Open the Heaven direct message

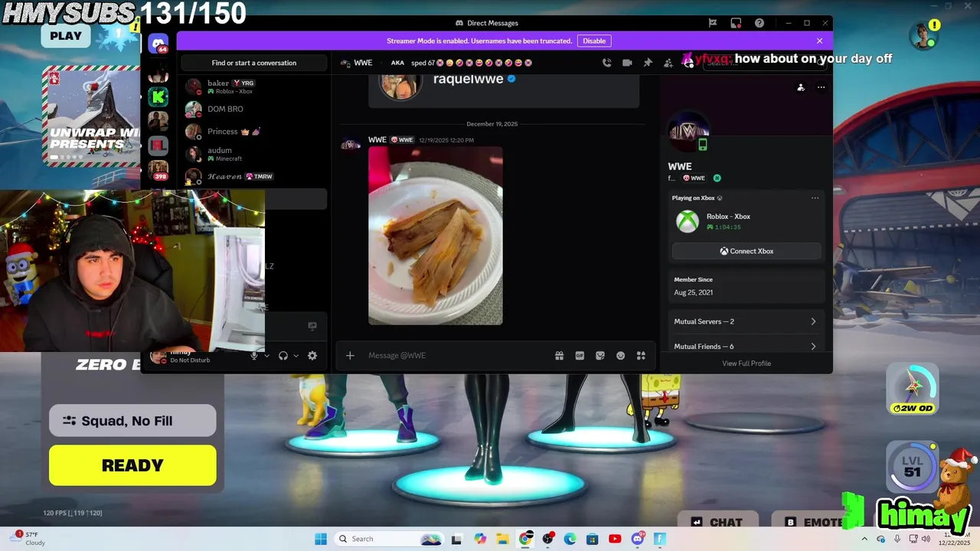(x=254, y=176)
